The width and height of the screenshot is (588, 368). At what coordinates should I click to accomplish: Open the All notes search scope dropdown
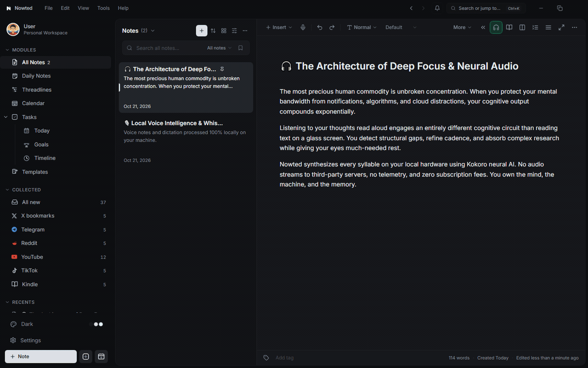tap(219, 48)
